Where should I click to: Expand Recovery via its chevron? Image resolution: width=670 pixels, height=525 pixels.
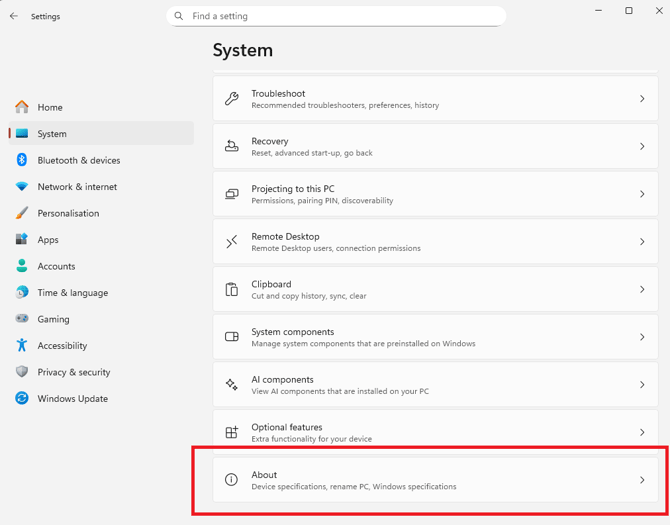point(642,146)
